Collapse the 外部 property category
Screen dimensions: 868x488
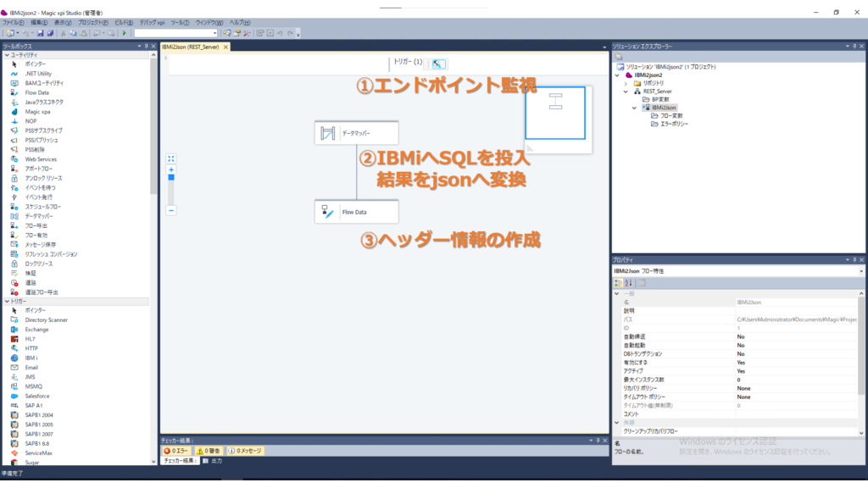[x=617, y=423]
